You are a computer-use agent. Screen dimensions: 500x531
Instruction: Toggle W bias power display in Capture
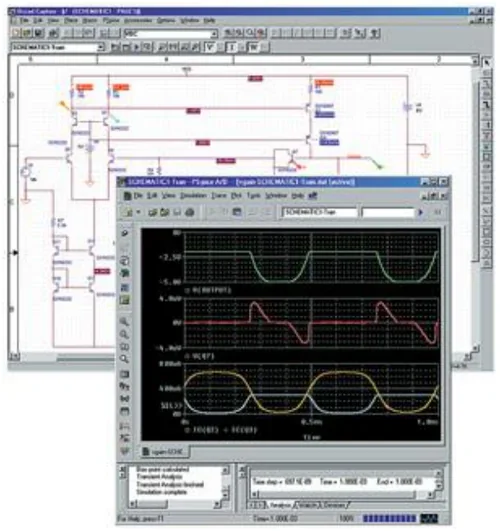point(253,47)
